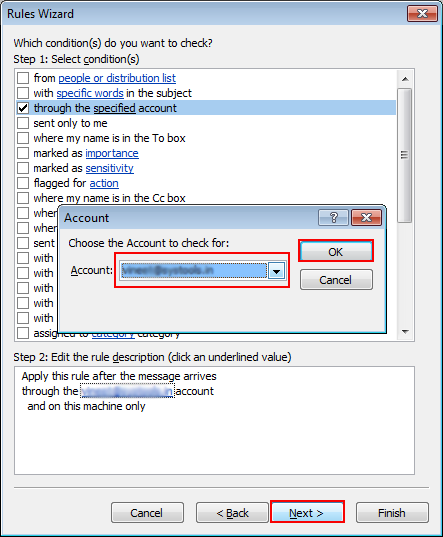The width and height of the screenshot is (443, 537).
Task: Open 'people or distribution list' link
Action: pos(117,78)
